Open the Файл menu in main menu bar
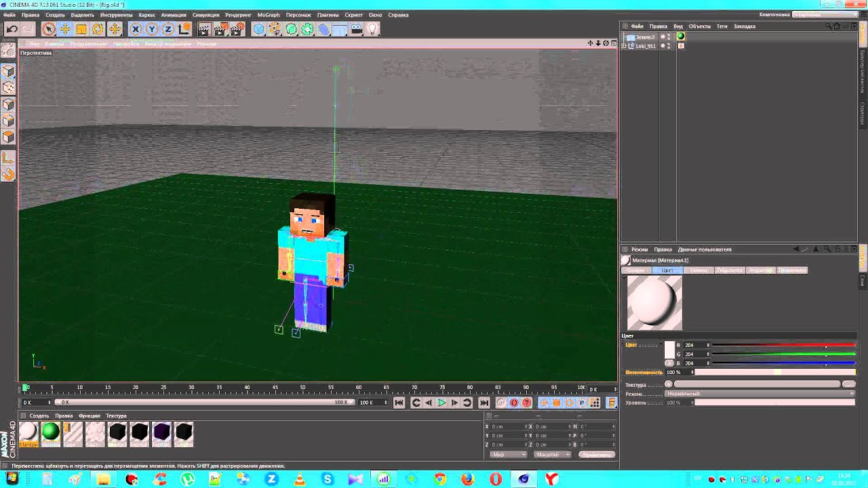 [9, 15]
